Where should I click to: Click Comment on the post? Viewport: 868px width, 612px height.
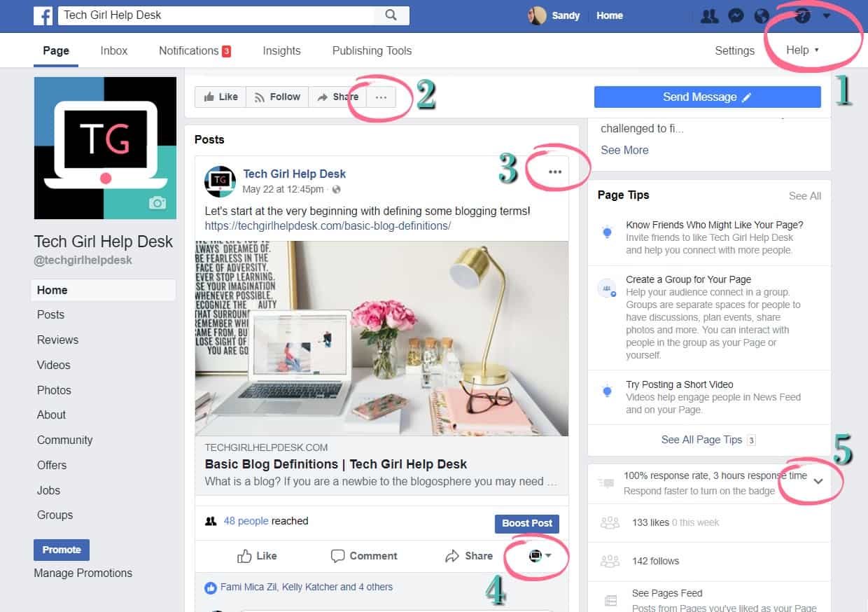point(364,556)
